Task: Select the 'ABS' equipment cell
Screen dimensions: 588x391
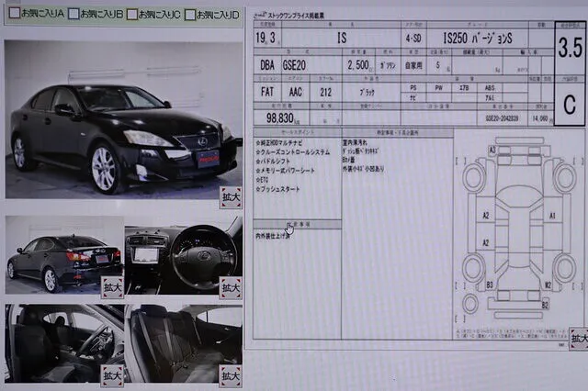Action: [x=490, y=87]
